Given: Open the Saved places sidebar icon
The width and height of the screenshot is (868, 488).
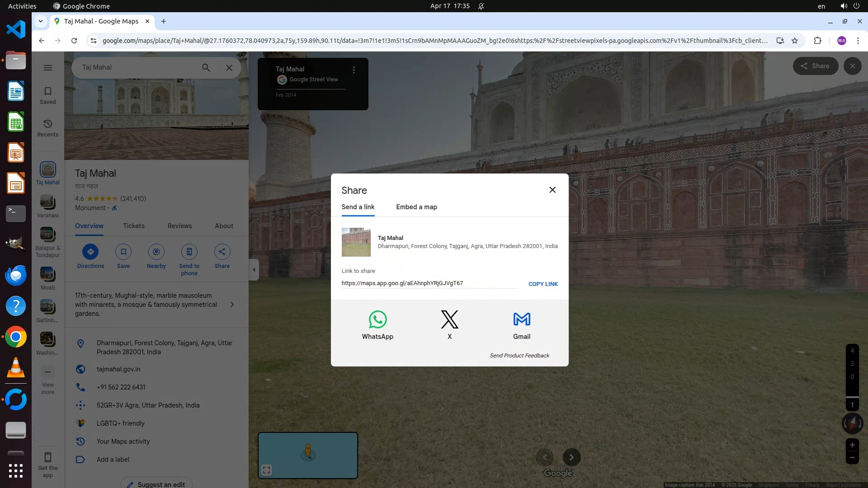Looking at the screenshot, I should (48, 95).
